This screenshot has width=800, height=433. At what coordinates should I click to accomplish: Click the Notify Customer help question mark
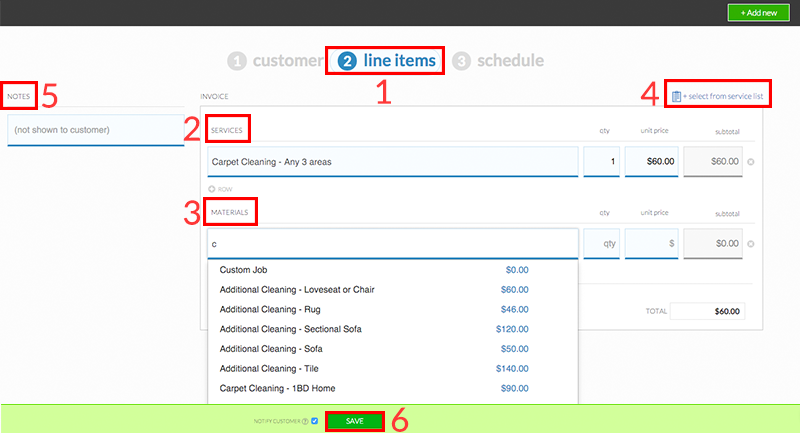tap(305, 422)
